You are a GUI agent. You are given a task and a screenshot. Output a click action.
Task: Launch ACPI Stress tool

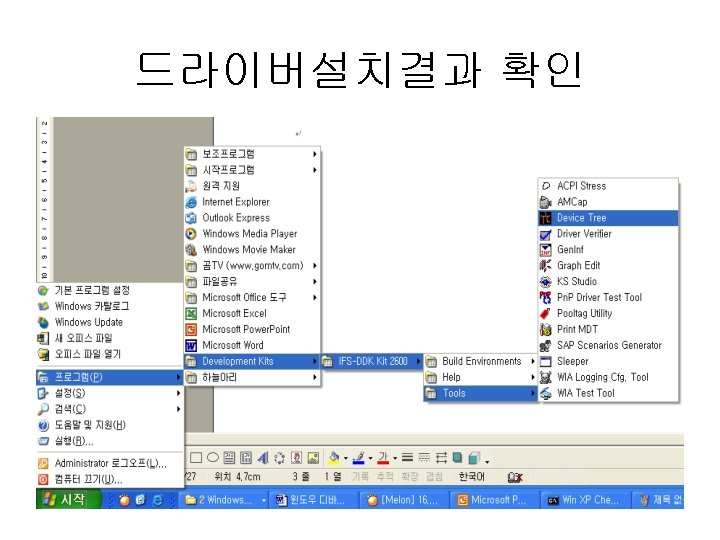[x=608, y=186]
